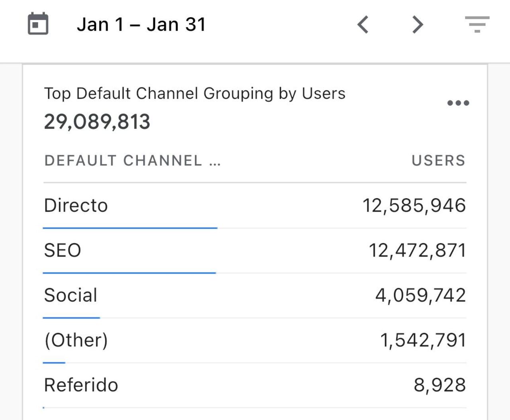510x420 pixels.
Task: Click the Directo users value 12,585,946
Action: [x=414, y=206]
